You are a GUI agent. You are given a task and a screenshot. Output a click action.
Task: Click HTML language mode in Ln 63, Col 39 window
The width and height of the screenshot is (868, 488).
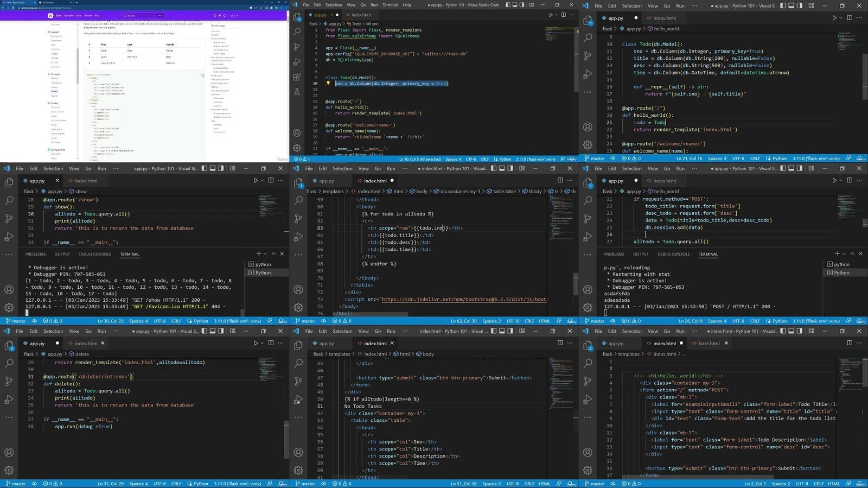[x=544, y=321]
